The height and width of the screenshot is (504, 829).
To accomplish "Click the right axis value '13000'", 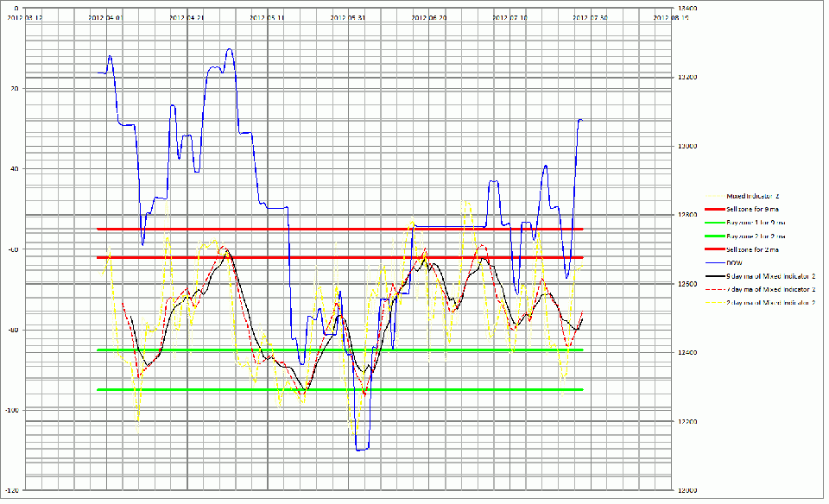I will 687,147.
